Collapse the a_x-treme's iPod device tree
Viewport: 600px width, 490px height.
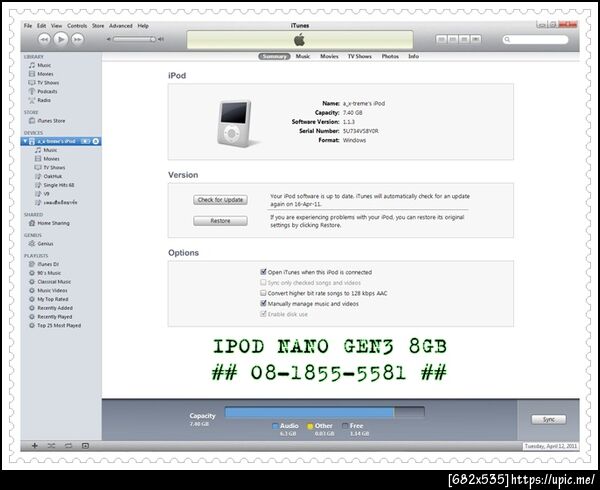[25, 141]
